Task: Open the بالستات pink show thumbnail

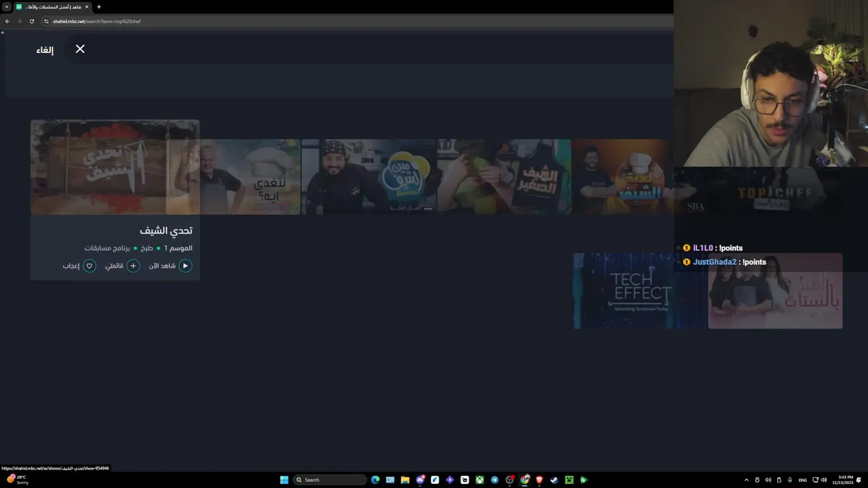Action: 775,291
